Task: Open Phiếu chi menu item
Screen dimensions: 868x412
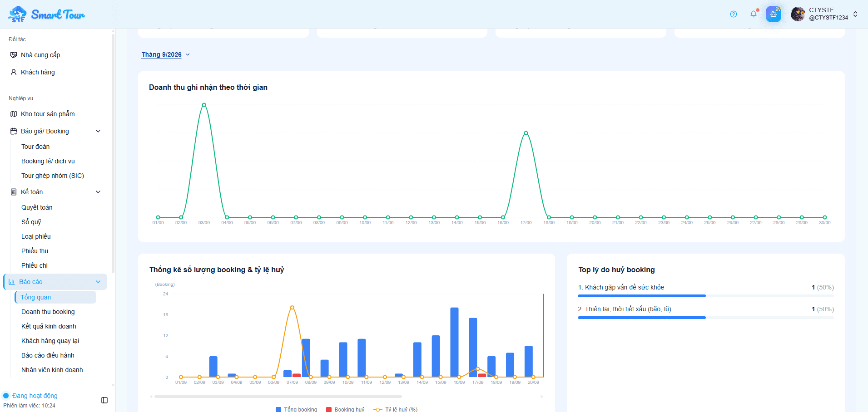Action: [35, 265]
